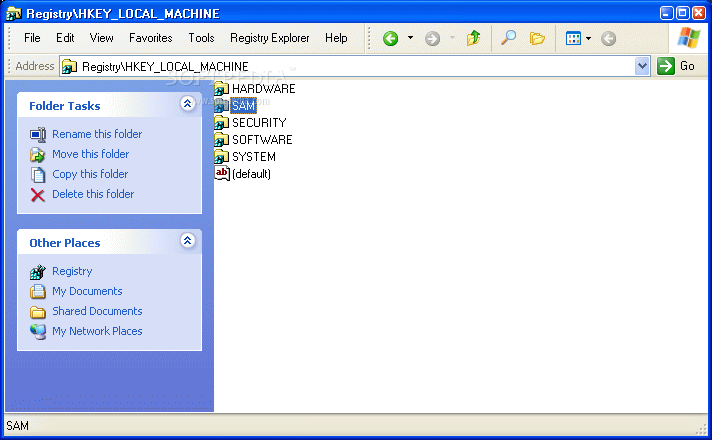Click the gray circular arrow toolbar icon
This screenshot has height=440, width=712.
608,39
